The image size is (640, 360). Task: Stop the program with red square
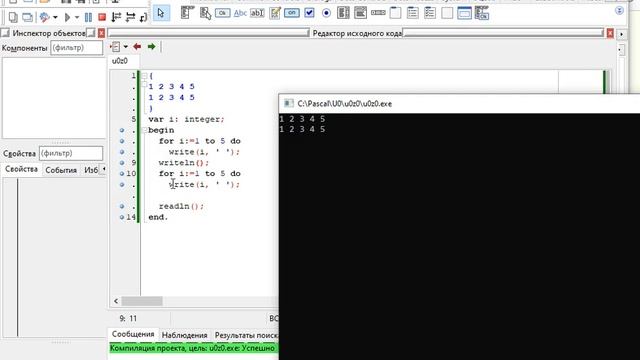tap(102, 17)
